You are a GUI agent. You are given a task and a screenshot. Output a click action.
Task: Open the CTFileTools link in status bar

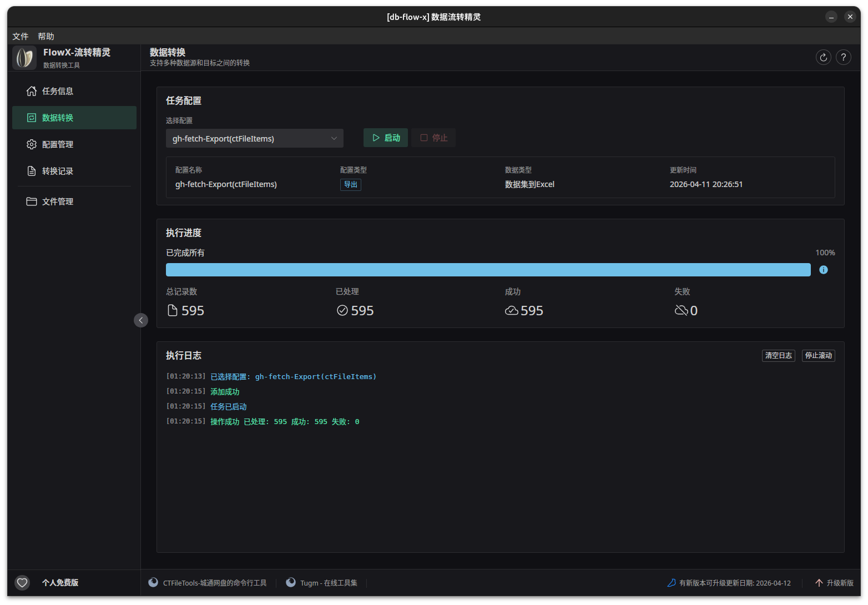[x=214, y=583]
